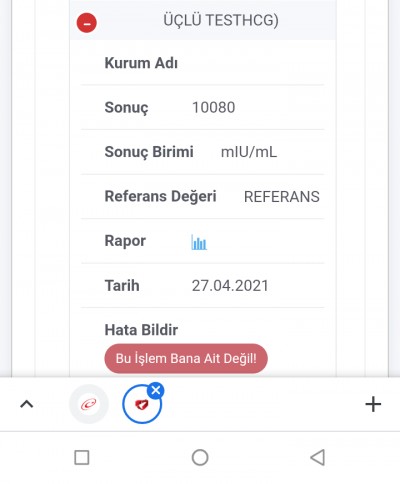Viewport: 400px width, 484px height.
Task: Switch to the first tab with the red swirl icon
Action: [x=89, y=404]
